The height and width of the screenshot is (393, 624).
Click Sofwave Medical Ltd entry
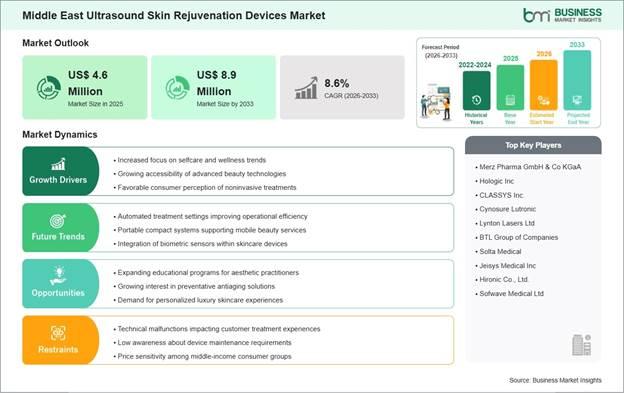pos(509,294)
